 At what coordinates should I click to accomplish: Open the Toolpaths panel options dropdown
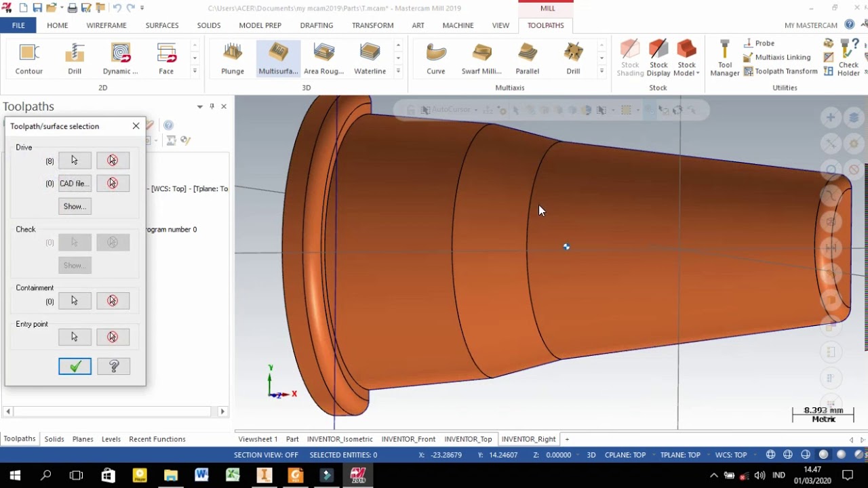[x=200, y=106]
